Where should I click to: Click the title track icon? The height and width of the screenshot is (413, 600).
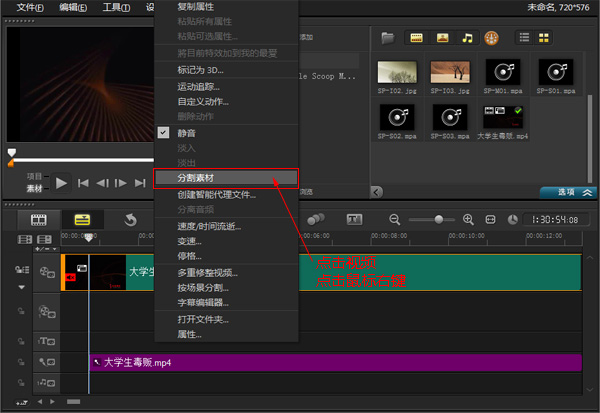(47, 341)
